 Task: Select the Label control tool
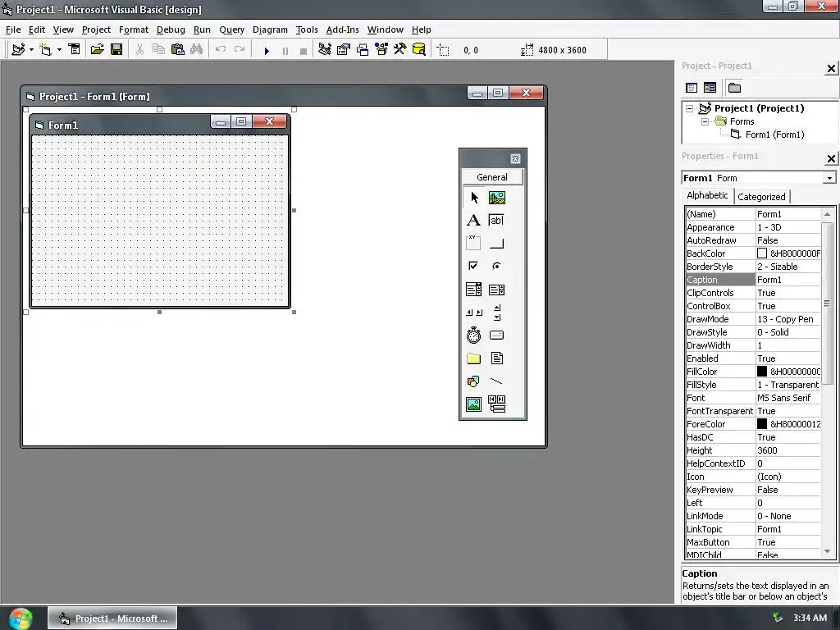[x=473, y=220]
